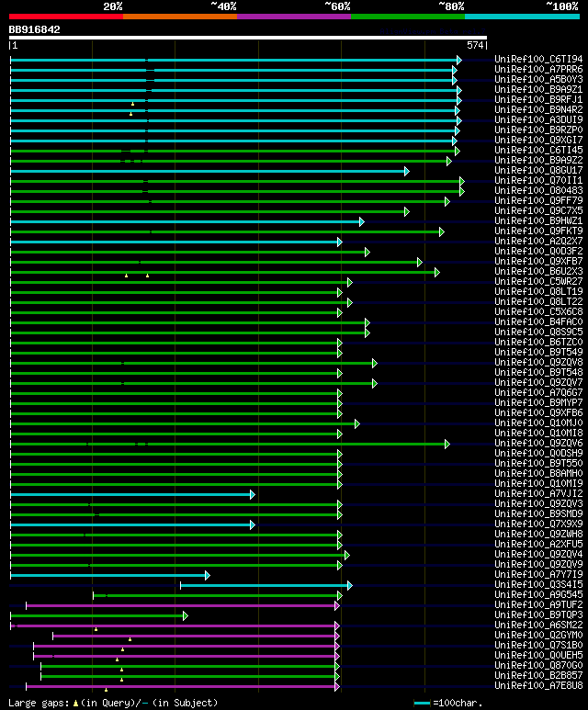This screenshot has height=710, width=588.
Task: Click the query end position 574 label
Action: (x=475, y=45)
